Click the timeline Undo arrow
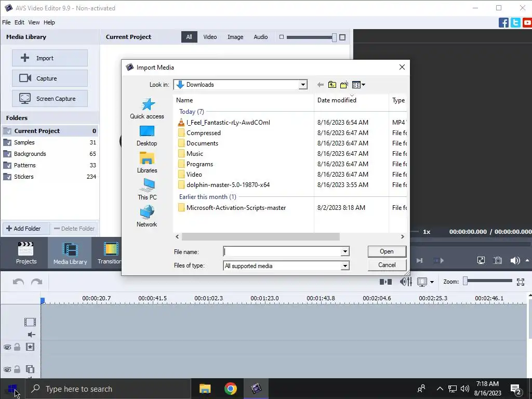Screen dimensions: 532x399 (x=18, y=282)
